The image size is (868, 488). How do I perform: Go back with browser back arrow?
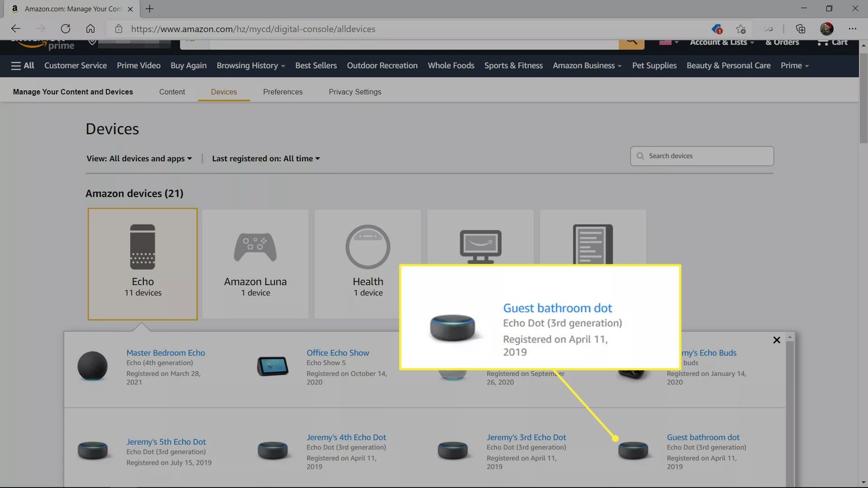coord(16,29)
